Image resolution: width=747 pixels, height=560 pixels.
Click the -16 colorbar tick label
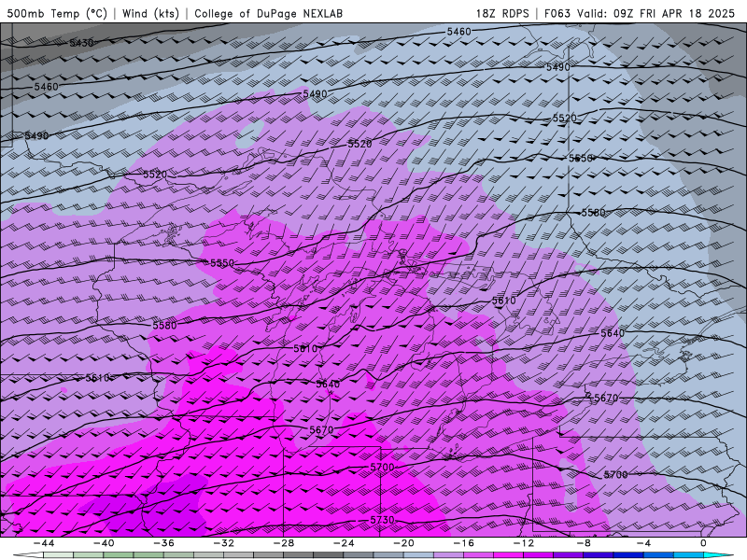(x=464, y=543)
